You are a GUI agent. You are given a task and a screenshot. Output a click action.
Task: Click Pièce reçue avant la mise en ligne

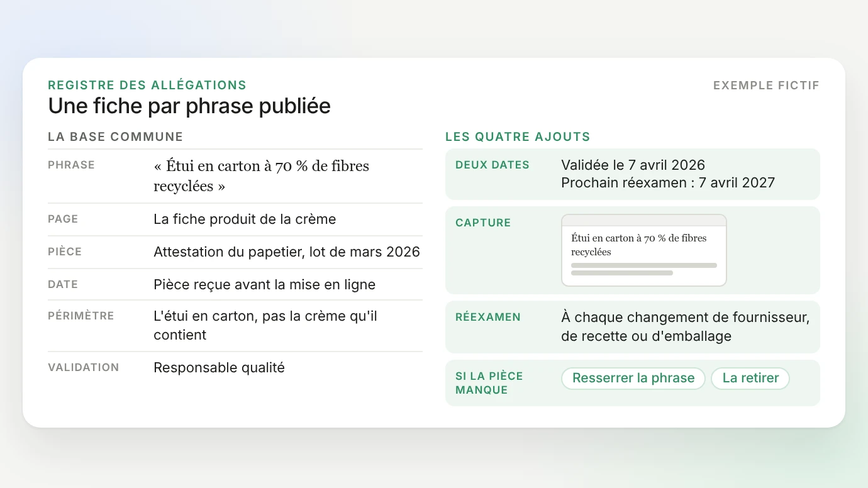click(264, 285)
